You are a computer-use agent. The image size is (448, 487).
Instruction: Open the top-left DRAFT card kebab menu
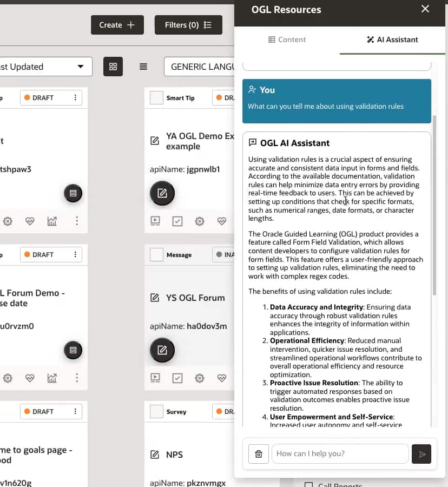coord(75,97)
